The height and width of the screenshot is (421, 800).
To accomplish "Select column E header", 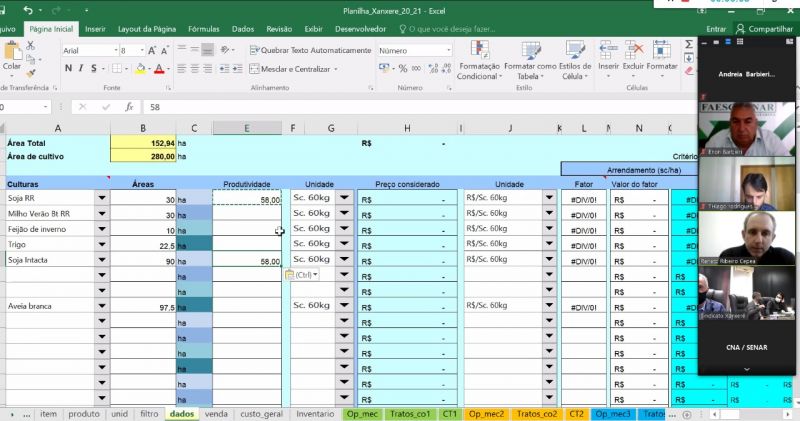I will coord(246,128).
